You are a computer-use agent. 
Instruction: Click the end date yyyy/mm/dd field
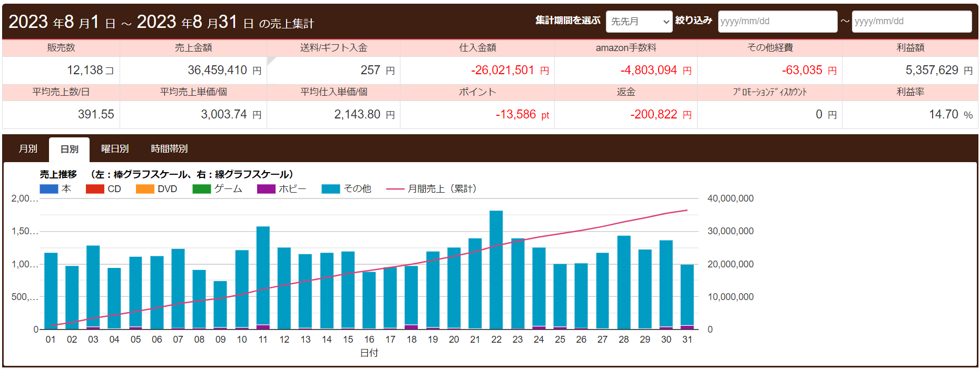[911, 22]
